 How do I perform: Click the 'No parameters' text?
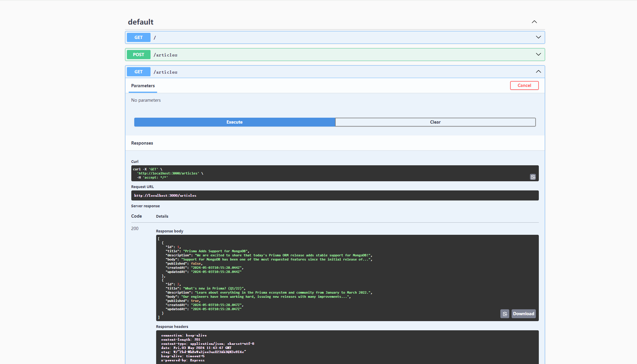146,100
